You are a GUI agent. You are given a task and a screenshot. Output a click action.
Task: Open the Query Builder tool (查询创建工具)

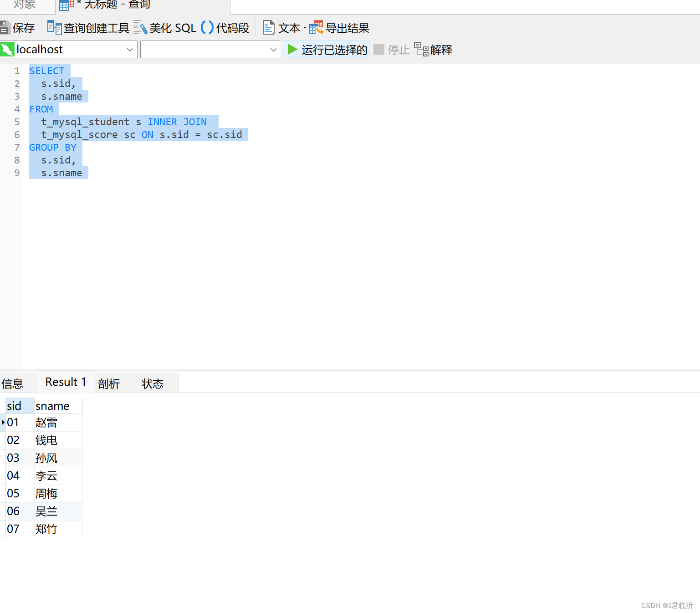pyautogui.click(x=88, y=28)
